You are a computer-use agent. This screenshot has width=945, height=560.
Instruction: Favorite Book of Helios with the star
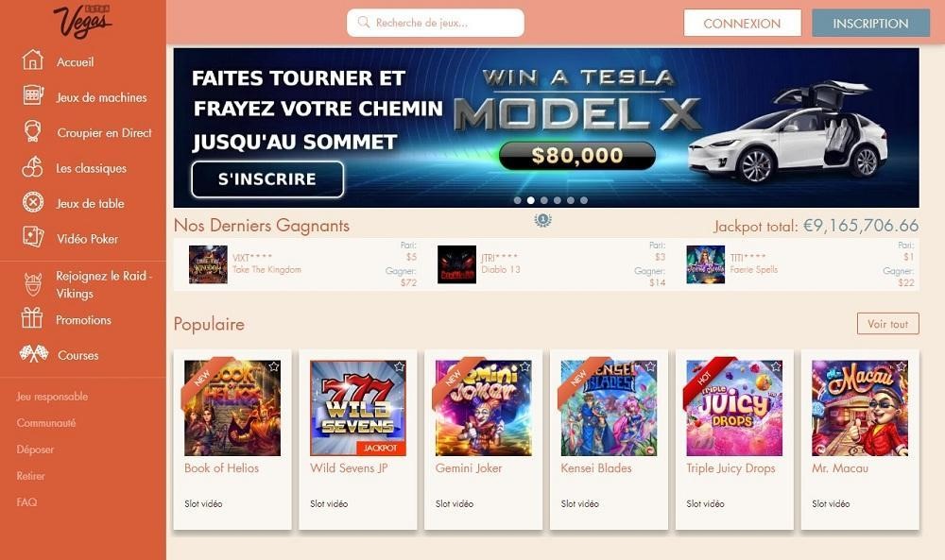coord(274,366)
